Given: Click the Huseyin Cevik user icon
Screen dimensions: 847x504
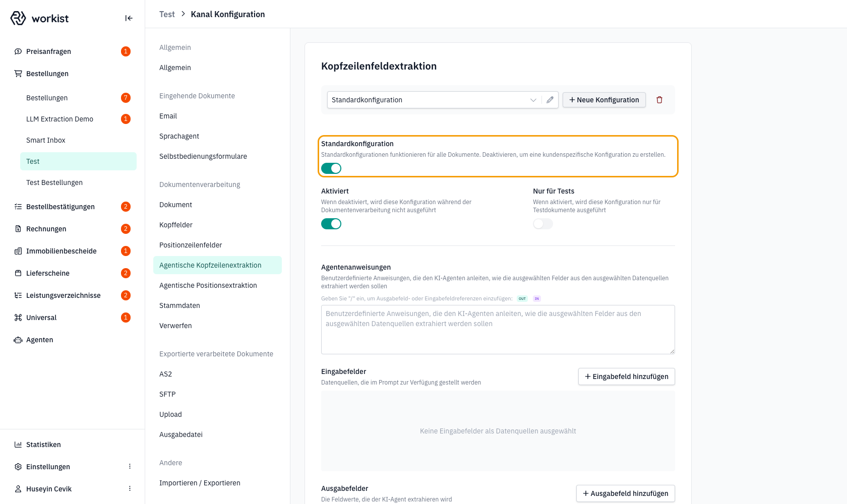Looking at the screenshot, I should point(18,489).
